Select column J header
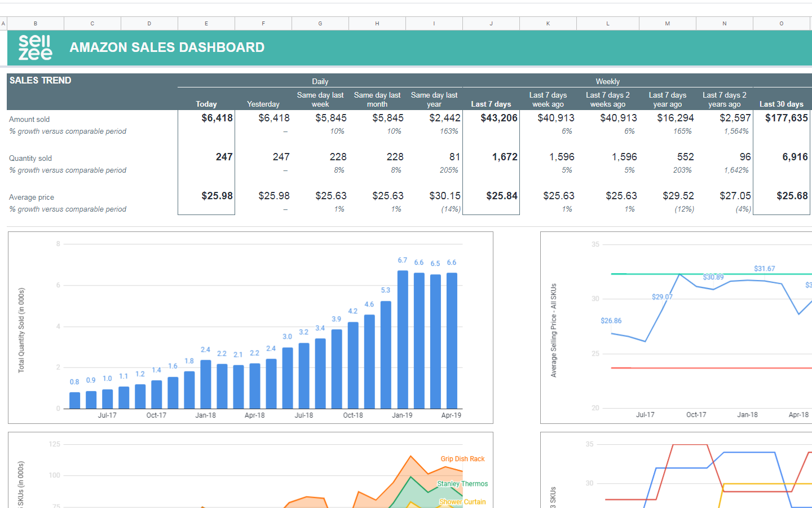Viewport: 812px width, 508px height. 491,24
